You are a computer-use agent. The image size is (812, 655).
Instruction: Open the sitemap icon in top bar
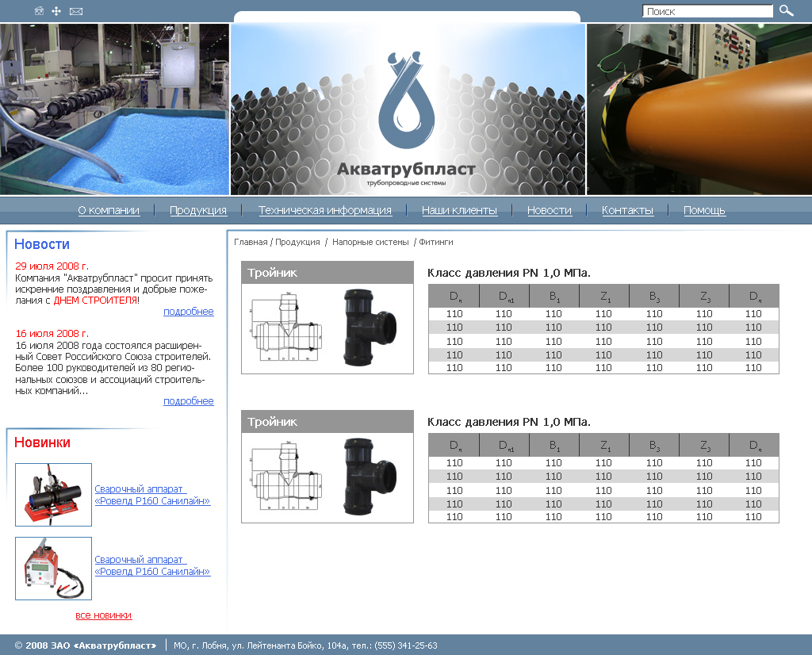(56, 11)
